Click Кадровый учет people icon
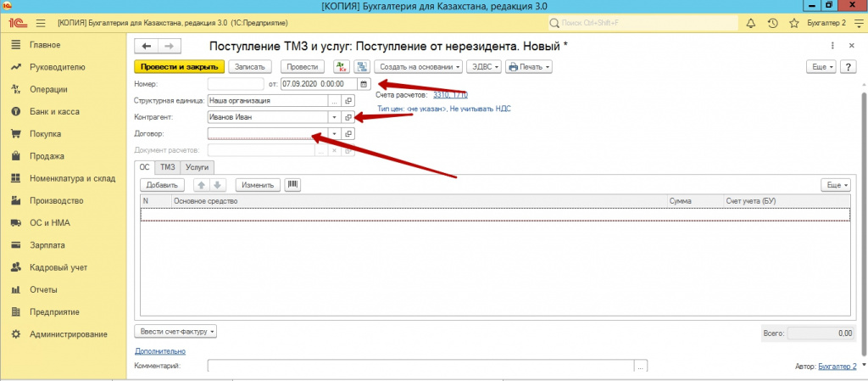868x381 pixels. click(x=16, y=267)
